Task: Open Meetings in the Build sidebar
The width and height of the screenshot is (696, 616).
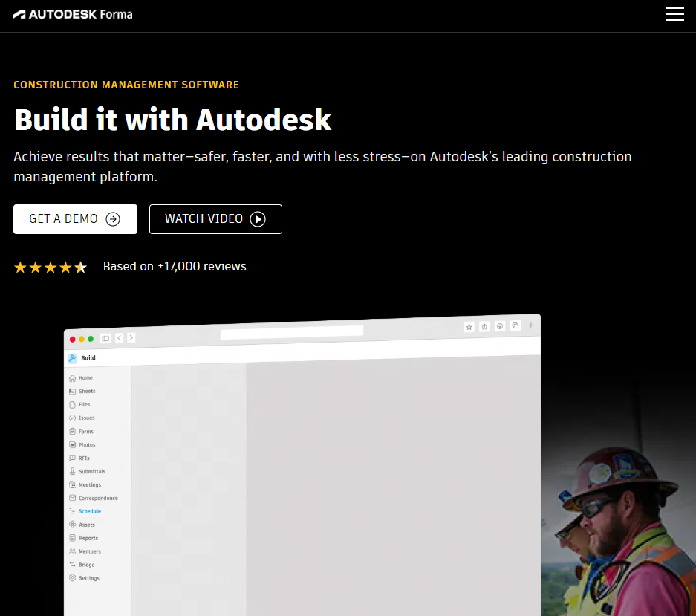Action: tap(85, 484)
